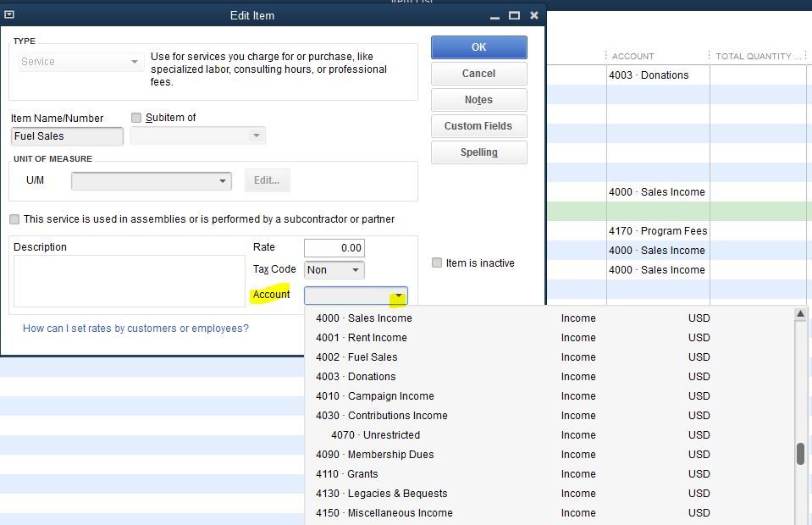This screenshot has height=525, width=812.
Task: Open the Notes button
Action: (x=479, y=100)
